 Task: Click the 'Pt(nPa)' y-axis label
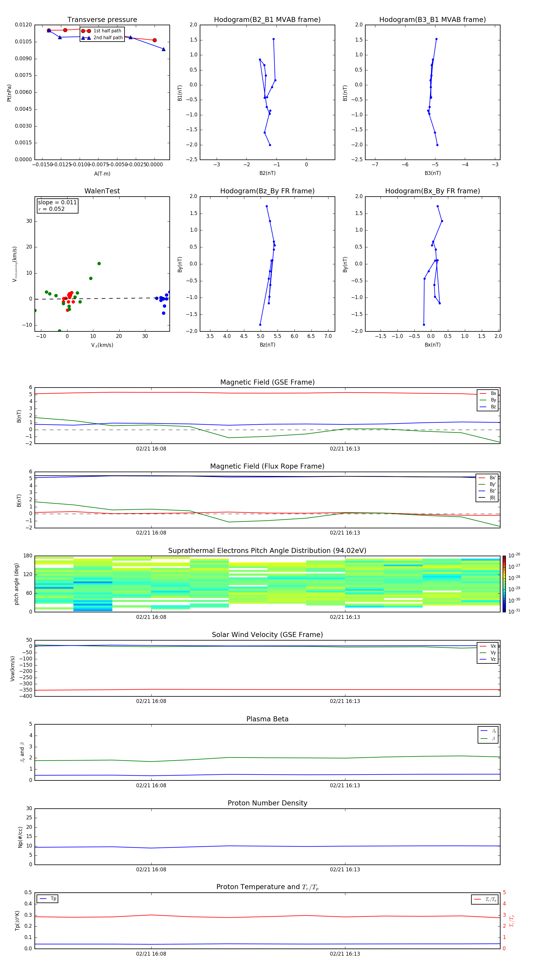[9, 93]
